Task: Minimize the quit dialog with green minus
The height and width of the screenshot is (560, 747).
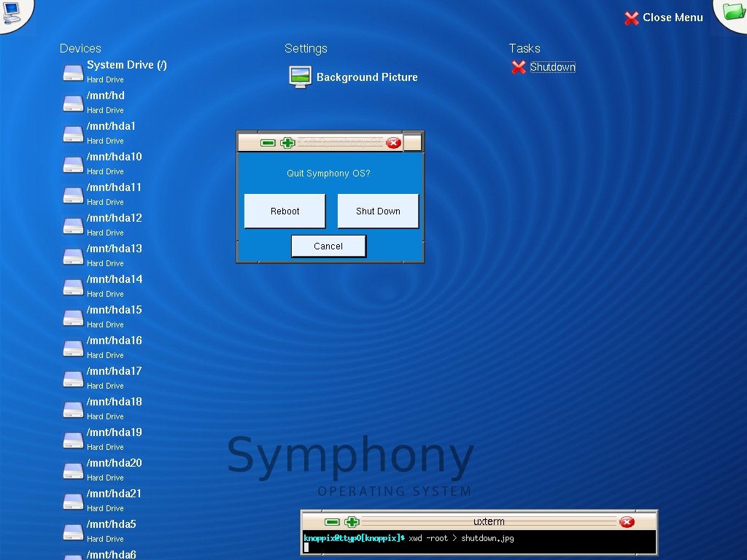Action: [268, 143]
